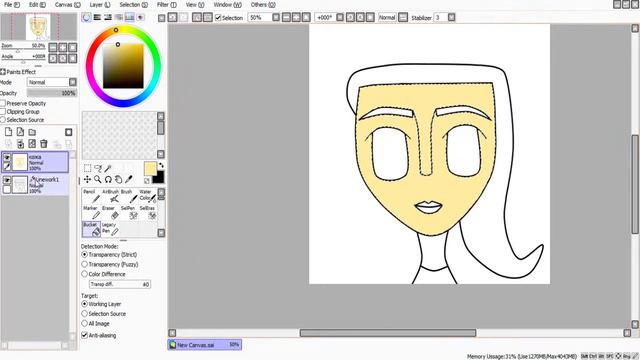Viewport: 640px width, 360px height.
Task: Open the Others menu
Action: pos(263,5)
